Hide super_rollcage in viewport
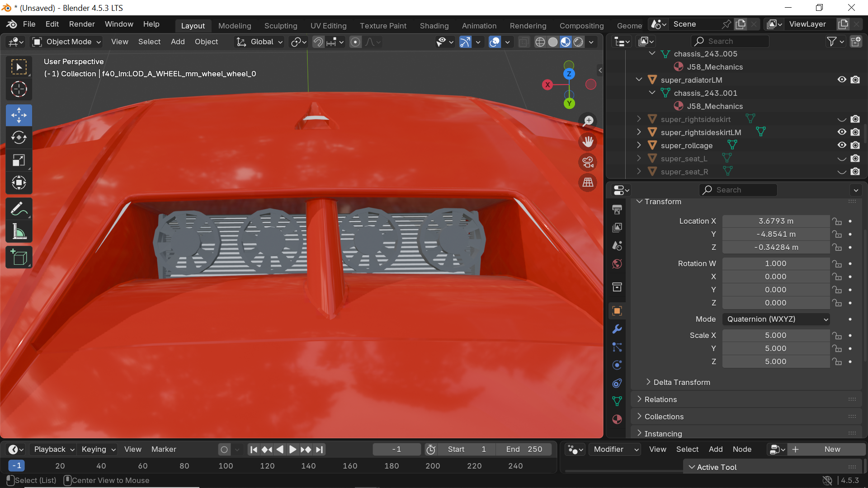Screen dimensions: 868x488 point(841,145)
